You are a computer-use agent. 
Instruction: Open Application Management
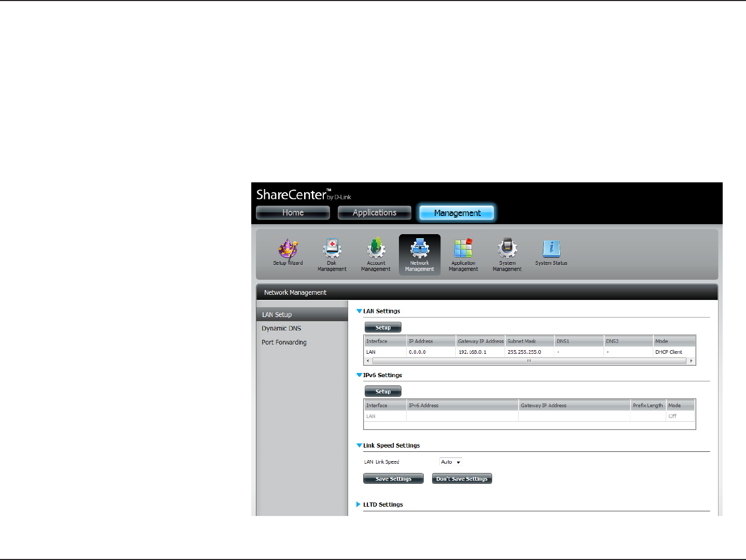(x=463, y=255)
